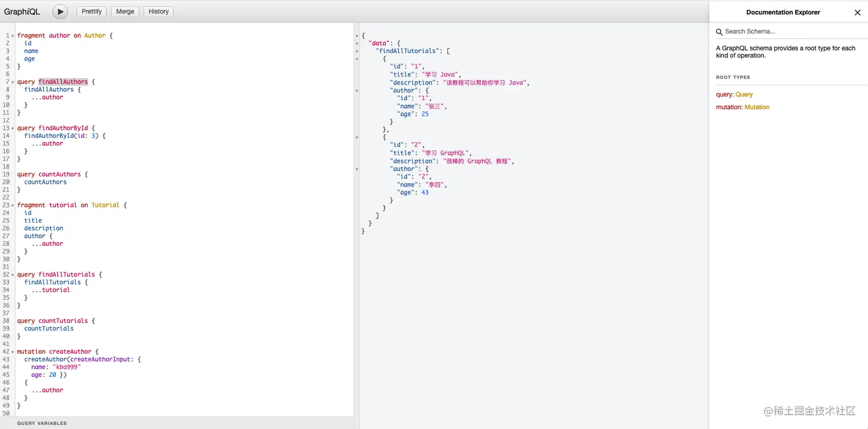This screenshot has height=429, width=868.
Task: Focus the Search Schema input field
Action: point(792,32)
